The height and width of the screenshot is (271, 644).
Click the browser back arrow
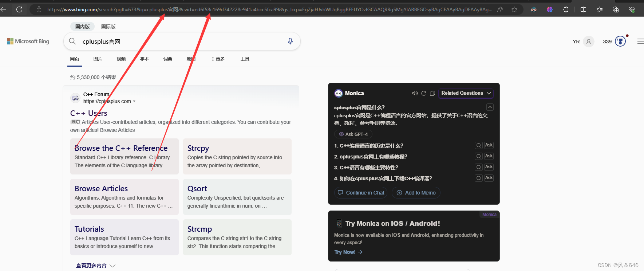tap(4, 9)
